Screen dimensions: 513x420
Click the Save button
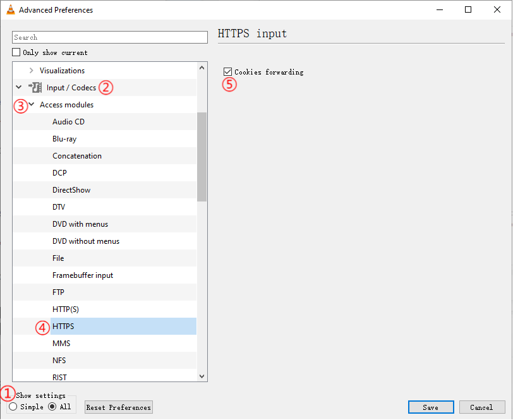430,407
